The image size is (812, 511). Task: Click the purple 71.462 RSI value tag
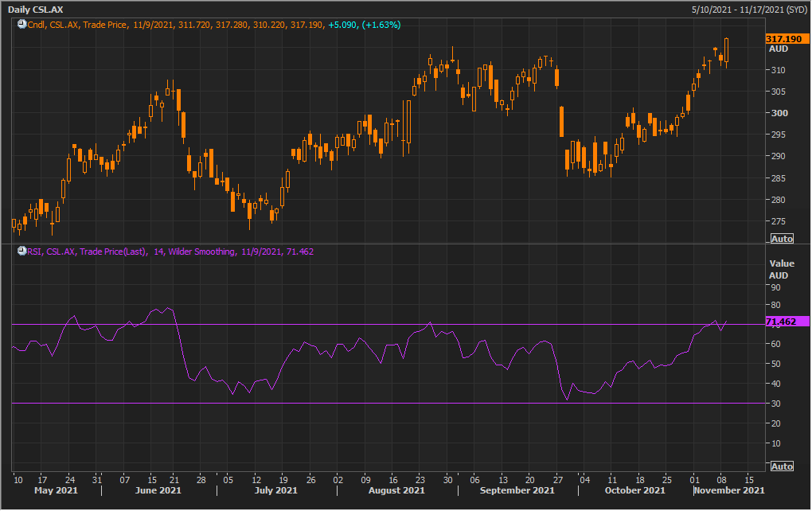(787, 322)
